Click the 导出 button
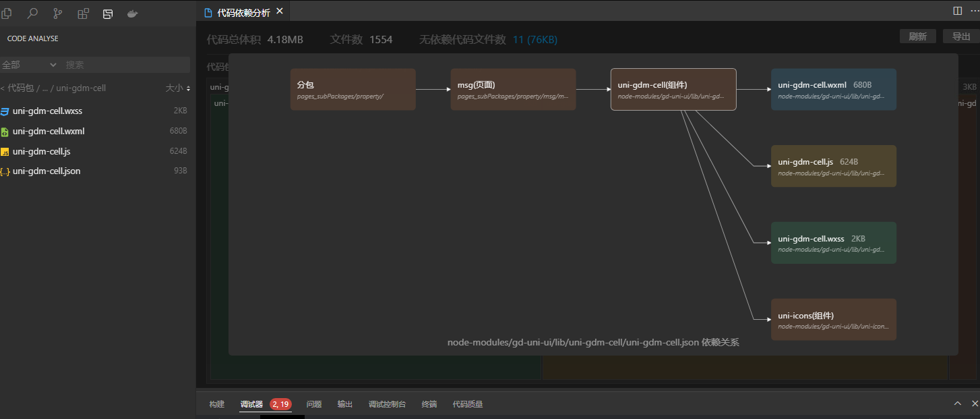 tap(961, 36)
